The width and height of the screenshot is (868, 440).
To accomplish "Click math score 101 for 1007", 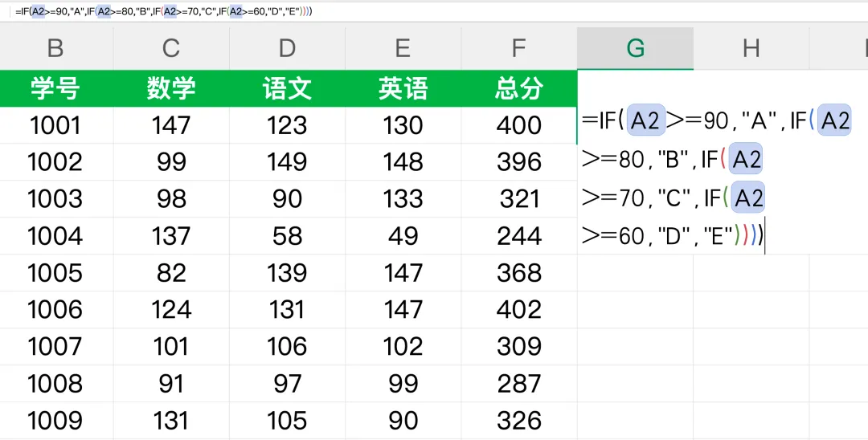I will 171,347.
